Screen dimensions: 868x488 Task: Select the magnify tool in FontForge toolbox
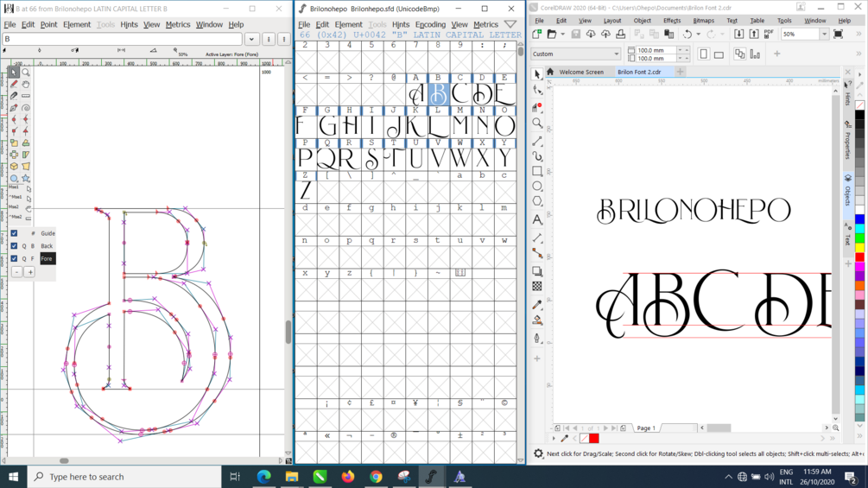point(26,73)
